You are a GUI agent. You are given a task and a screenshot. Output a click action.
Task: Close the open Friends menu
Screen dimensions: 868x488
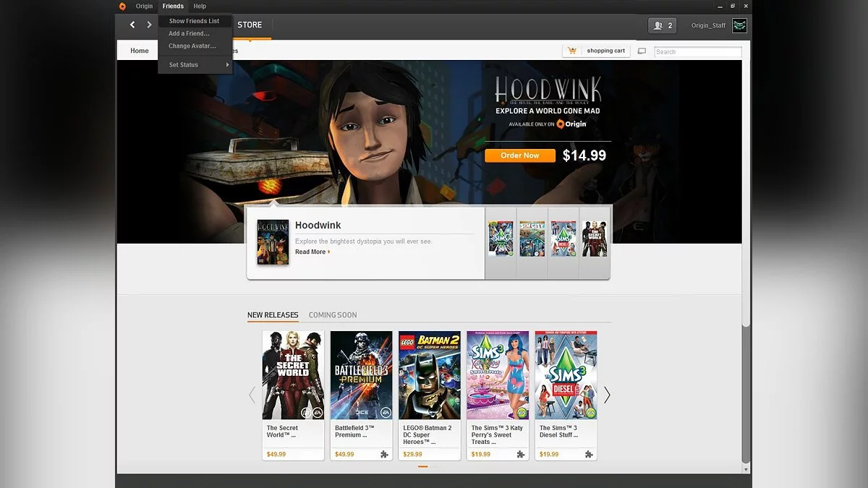click(173, 7)
